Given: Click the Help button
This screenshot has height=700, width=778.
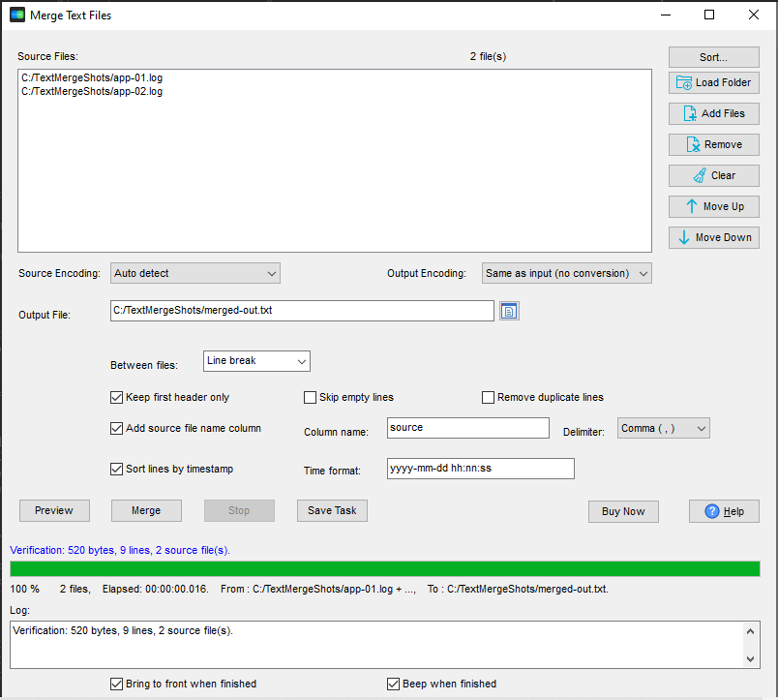Looking at the screenshot, I should point(724,511).
